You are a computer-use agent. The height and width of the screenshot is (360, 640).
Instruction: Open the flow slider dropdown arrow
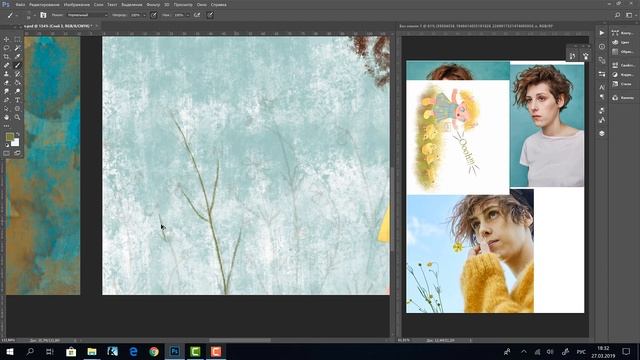[x=187, y=15]
